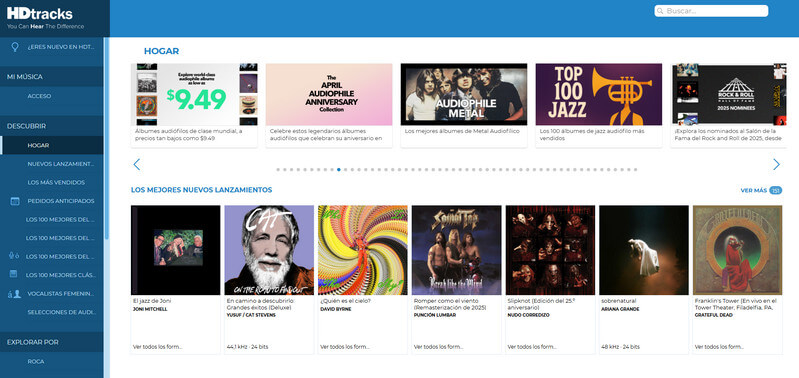Click Ver todos los form under Grateful Dead
The width and height of the screenshot is (799, 378).
click(719, 347)
